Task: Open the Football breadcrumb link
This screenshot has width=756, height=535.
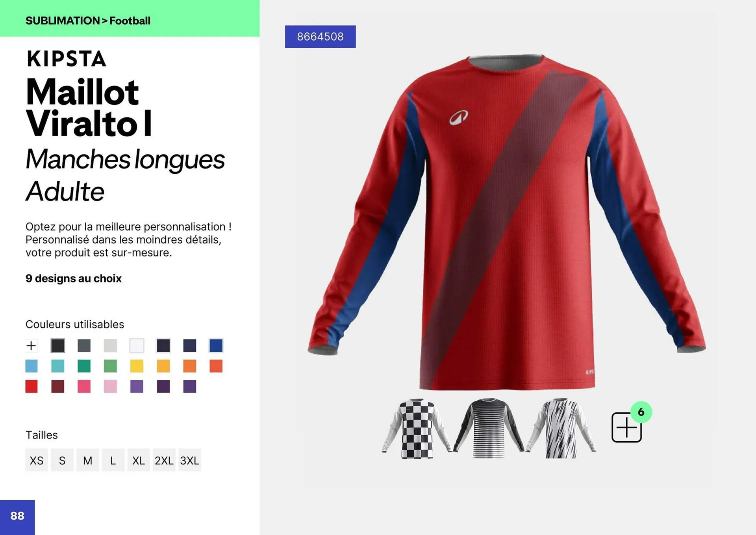Action: pyautogui.click(x=130, y=20)
